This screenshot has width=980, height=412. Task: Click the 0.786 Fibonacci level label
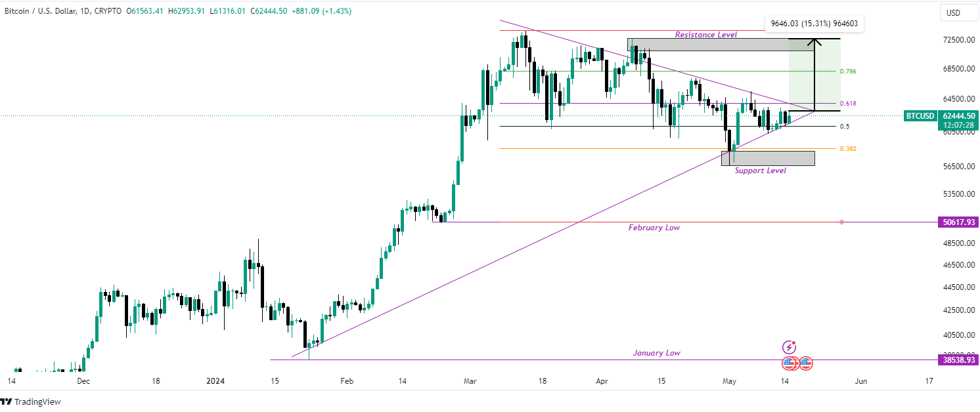click(848, 71)
